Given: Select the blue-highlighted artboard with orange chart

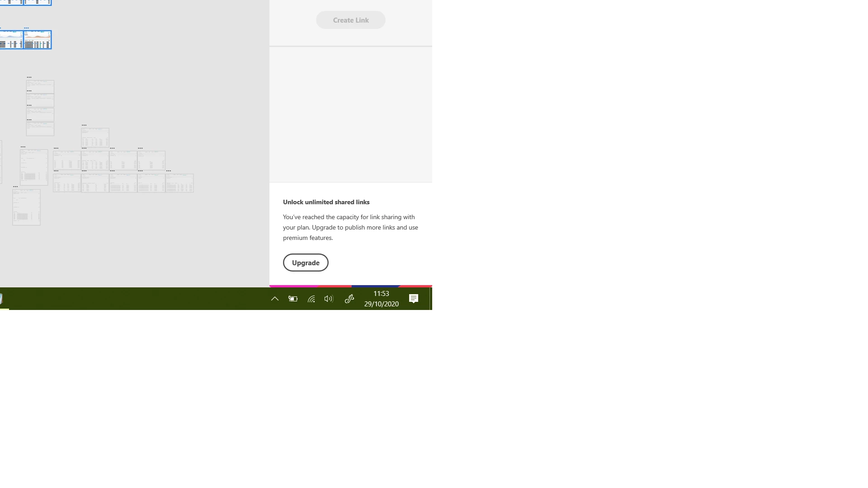Looking at the screenshot, I should [38, 40].
